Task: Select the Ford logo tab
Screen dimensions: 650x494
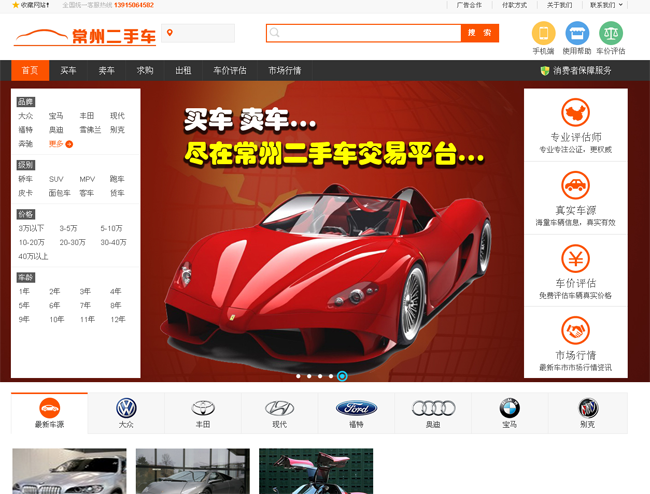Action: point(357,413)
